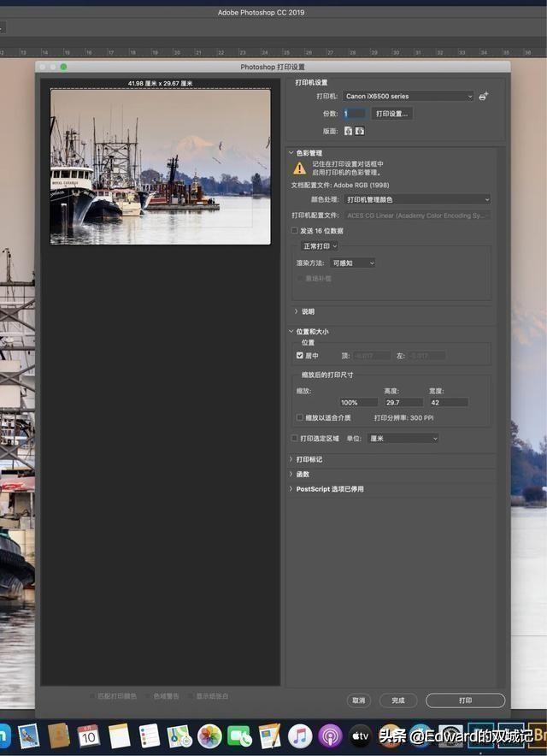Open the 颜色处理 dropdown
Image resolution: width=547 pixels, height=756 pixels.
(x=417, y=199)
